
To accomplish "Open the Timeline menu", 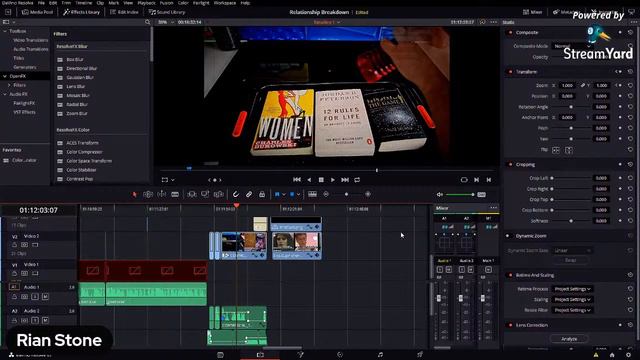I will pyautogui.click(x=84, y=3).
